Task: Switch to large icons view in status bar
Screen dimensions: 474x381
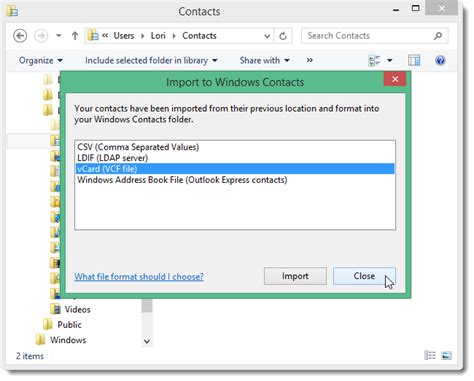Action: pyautogui.click(x=446, y=355)
